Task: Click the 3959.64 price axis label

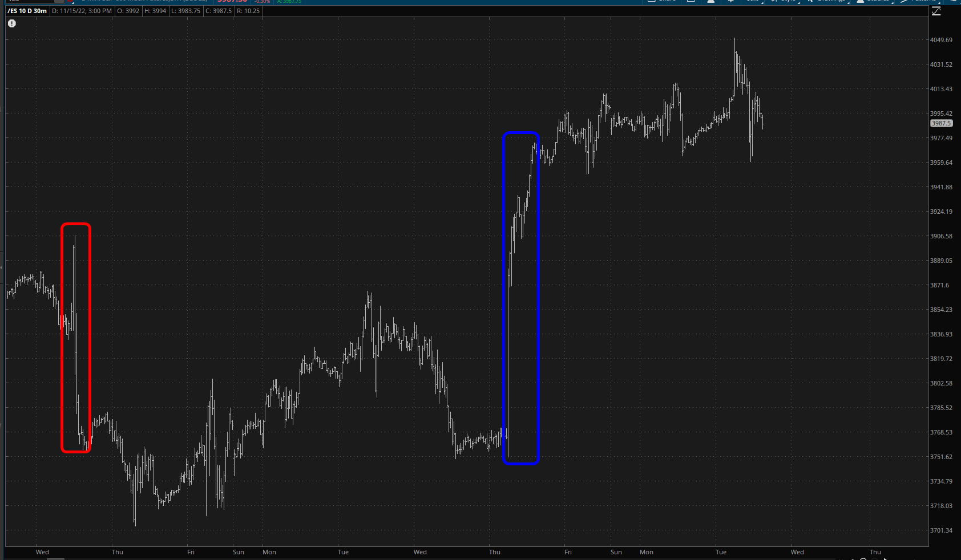Action: click(x=941, y=163)
